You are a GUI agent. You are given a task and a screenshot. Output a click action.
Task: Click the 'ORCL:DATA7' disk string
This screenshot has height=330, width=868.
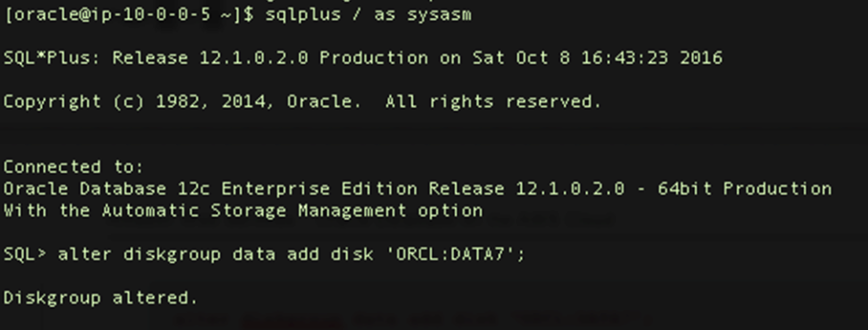pyautogui.click(x=450, y=254)
